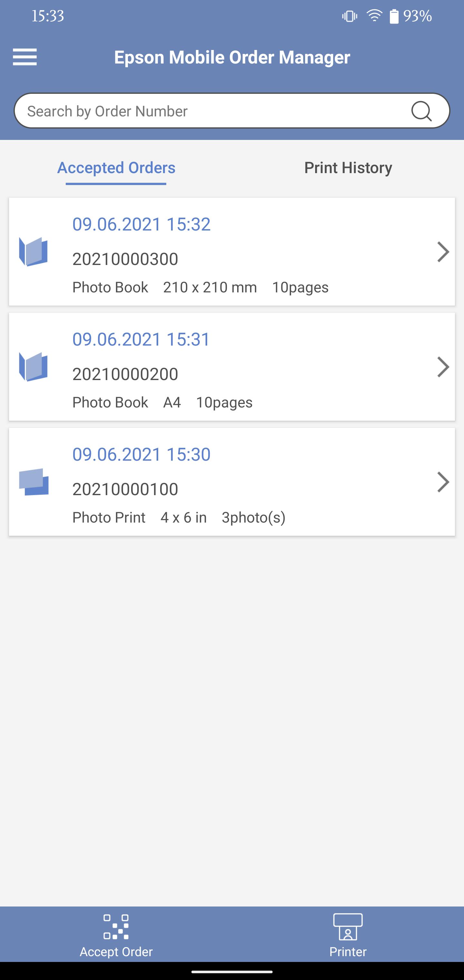Image resolution: width=464 pixels, height=980 pixels.
Task: Tap the '4 x 6 in' size label
Action: [x=183, y=517]
